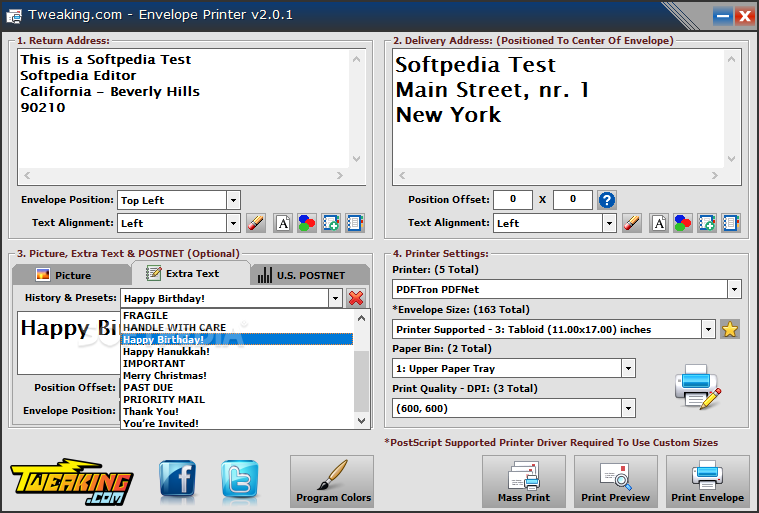The width and height of the screenshot is (759, 513).
Task: Open the PDFTron PDFNet printer dropdown
Action: [x=734, y=289]
